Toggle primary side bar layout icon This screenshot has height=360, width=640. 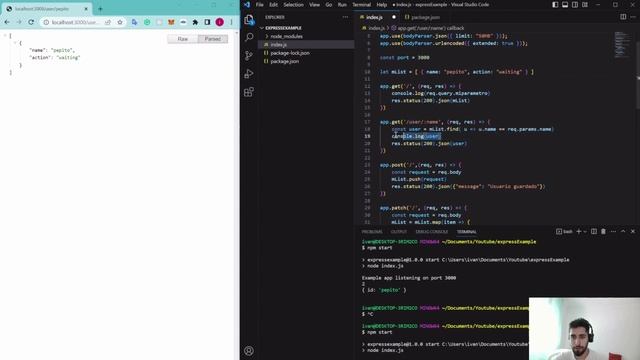click(555, 4)
